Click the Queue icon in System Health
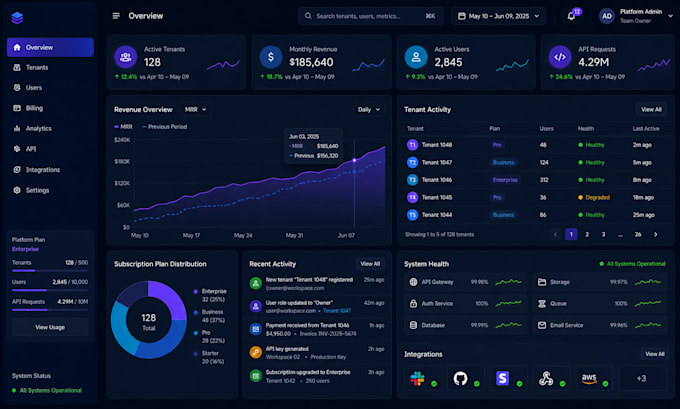680x409 pixels. pyautogui.click(x=542, y=304)
